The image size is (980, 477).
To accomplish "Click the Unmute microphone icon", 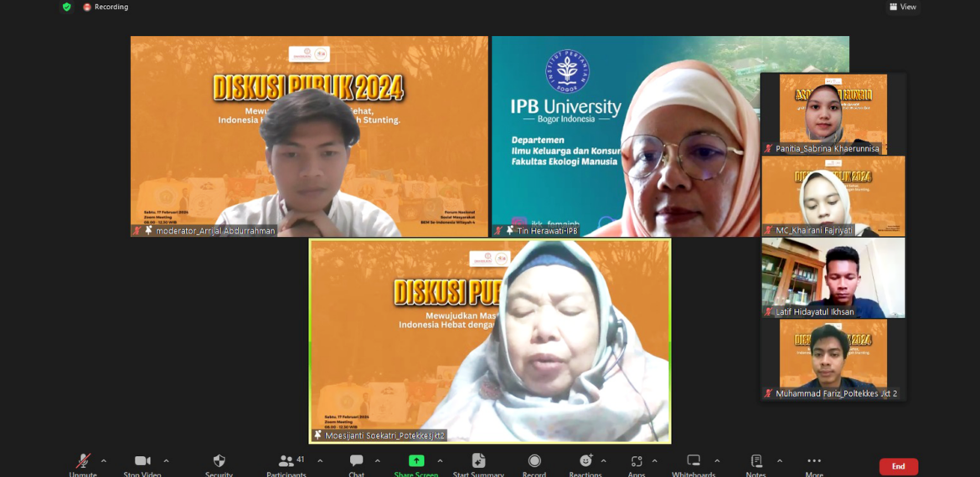I will [x=83, y=461].
